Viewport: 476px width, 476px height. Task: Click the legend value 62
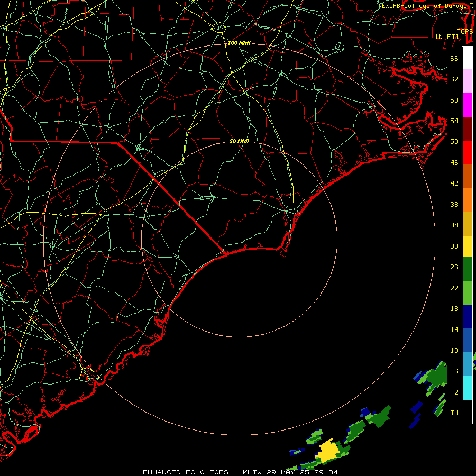pos(454,79)
